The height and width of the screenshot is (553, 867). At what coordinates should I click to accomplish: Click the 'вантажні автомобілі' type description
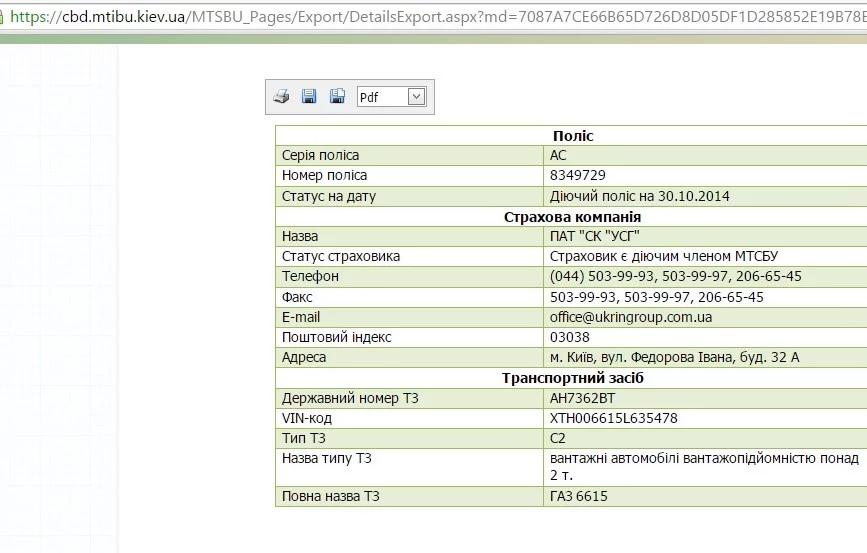(x=704, y=466)
